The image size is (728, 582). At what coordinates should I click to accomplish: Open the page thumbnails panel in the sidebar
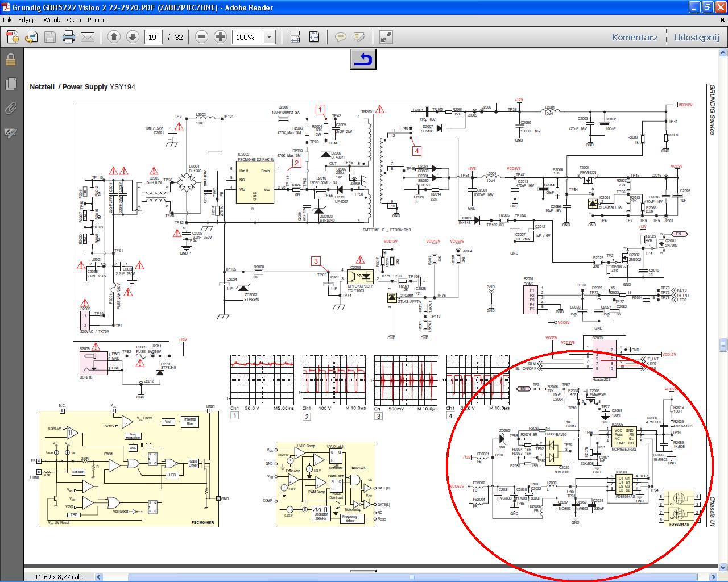(x=10, y=84)
